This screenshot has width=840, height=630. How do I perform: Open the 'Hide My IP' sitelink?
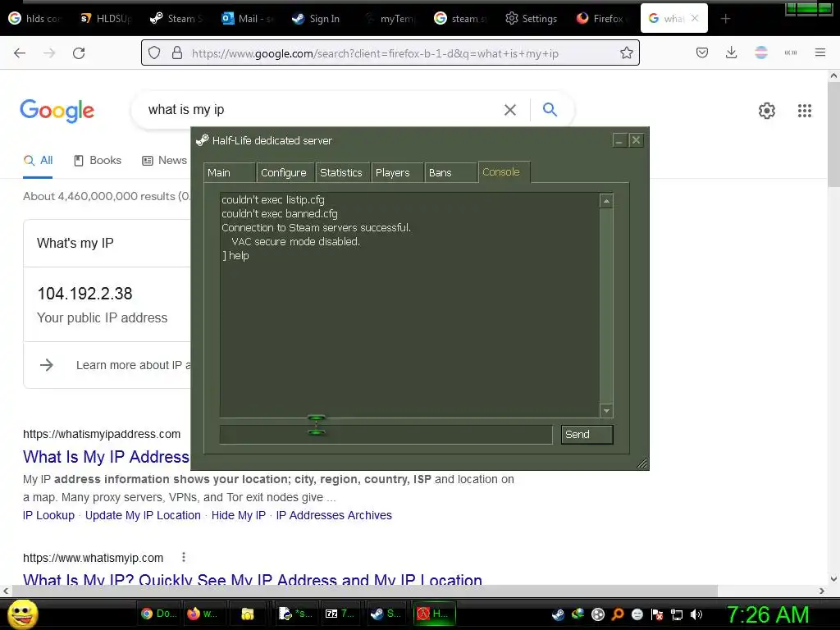(x=239, y=515)
